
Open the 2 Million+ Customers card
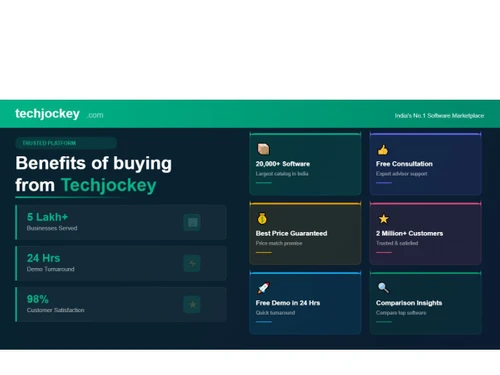(x=426, y=233)
